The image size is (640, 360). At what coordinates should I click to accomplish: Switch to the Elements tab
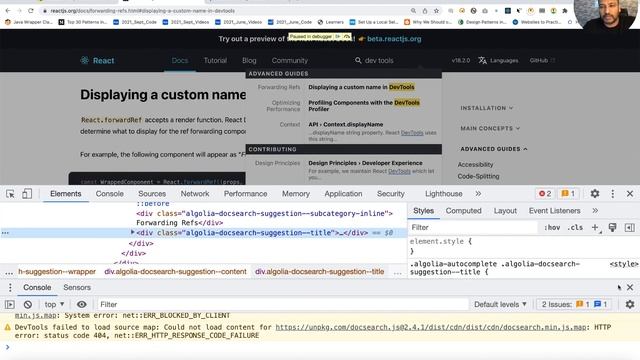point(66,194)
